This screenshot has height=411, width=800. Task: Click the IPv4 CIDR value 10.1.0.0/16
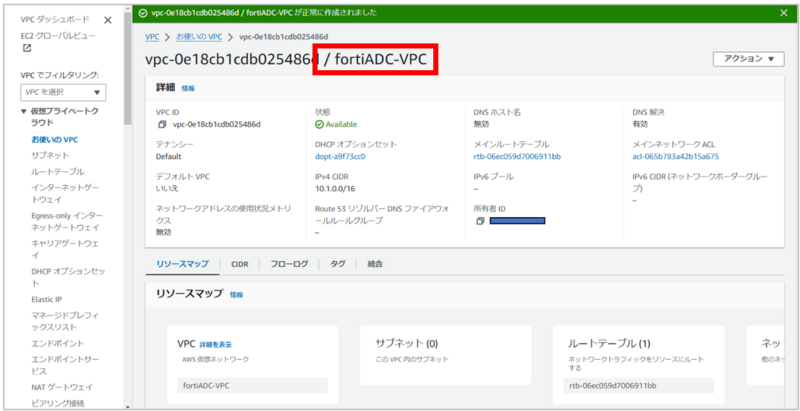click(x=335, y=189)
